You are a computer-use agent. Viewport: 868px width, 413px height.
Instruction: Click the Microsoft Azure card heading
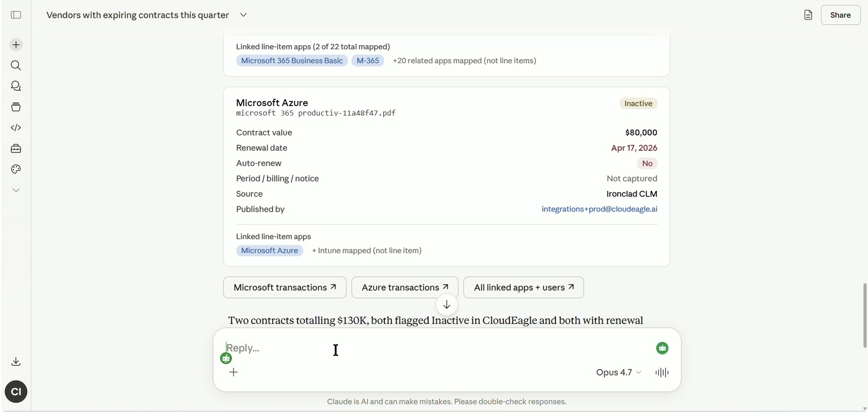coord(272,103)
